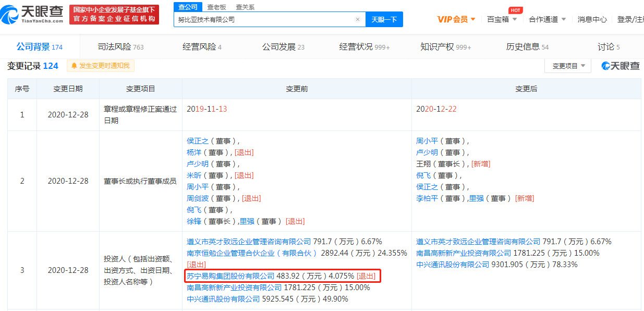Open the 公司发展 tab
This screenshot has width=644, height=311.
click(x=283, y=47)
